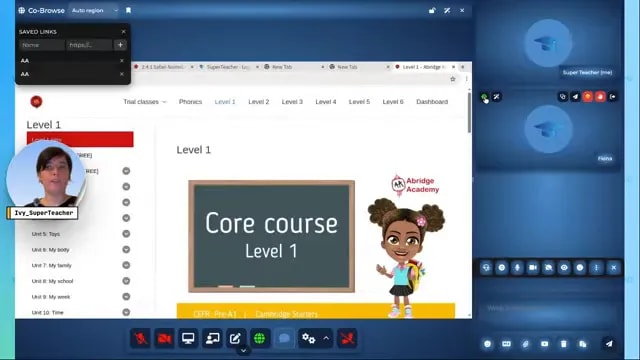Screen dimensions: 640x360
Task: Unmute the red microphone in bottom toolbar
Action: click(140, 338)
